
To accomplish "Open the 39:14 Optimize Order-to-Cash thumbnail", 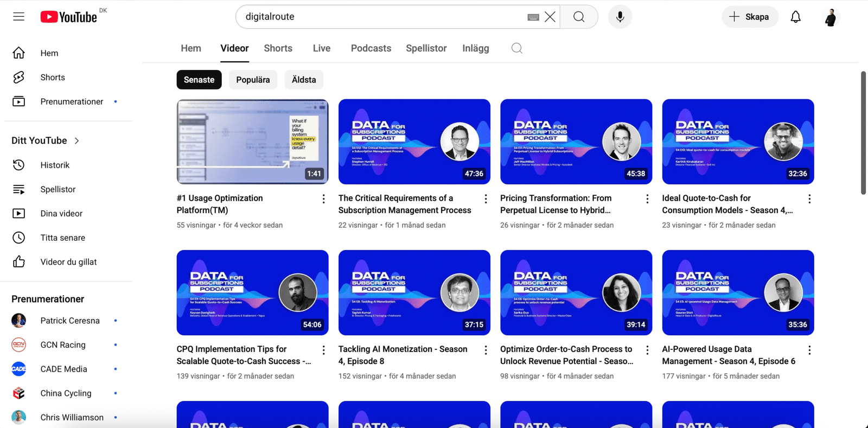I will coord(576,292).
